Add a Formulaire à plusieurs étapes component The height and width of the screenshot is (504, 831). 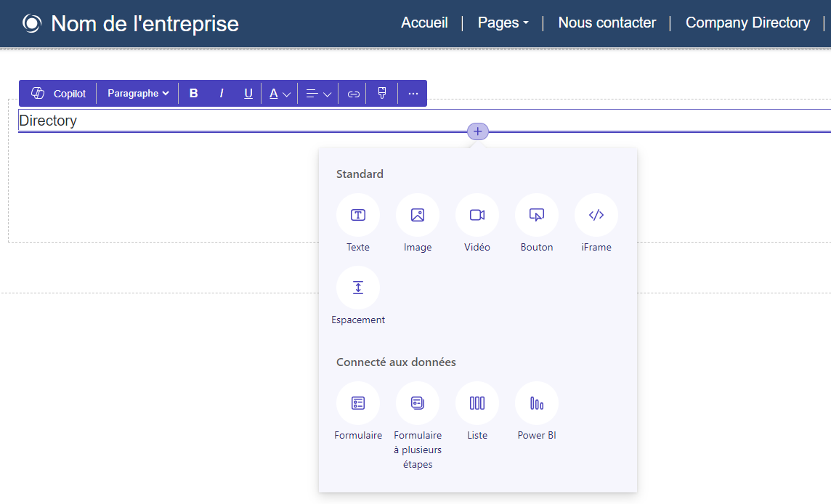[x=418, y=403]
